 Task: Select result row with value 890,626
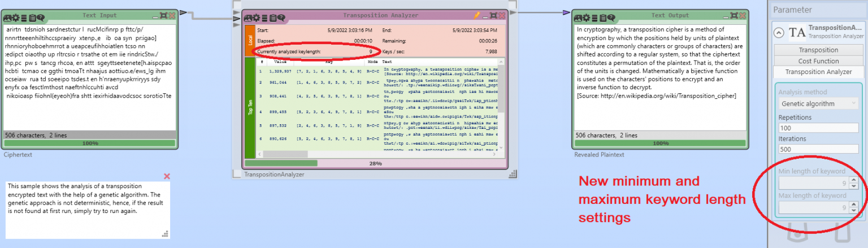377,139
